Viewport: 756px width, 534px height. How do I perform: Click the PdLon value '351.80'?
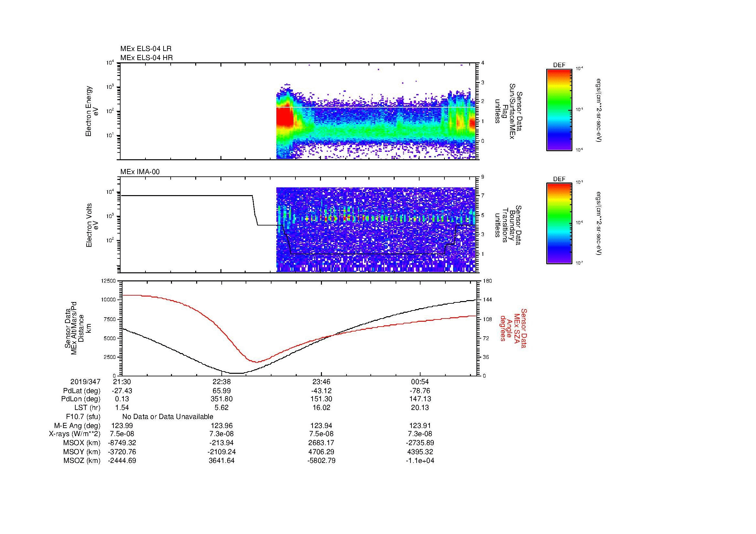tap(222, 399)
